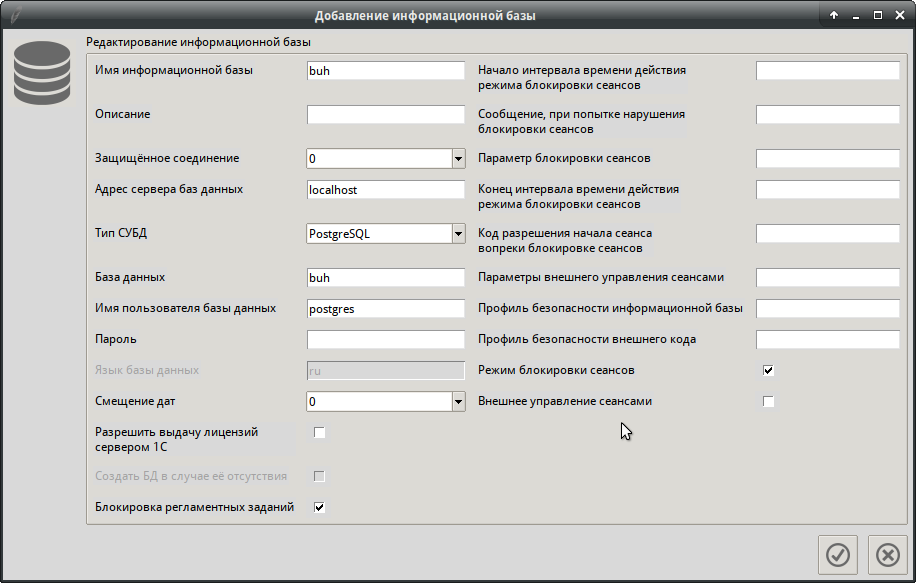Image resolution: width=916 pixels, height=583 pixels.
Task: Cancel using the circled X button
Action: 886,554
